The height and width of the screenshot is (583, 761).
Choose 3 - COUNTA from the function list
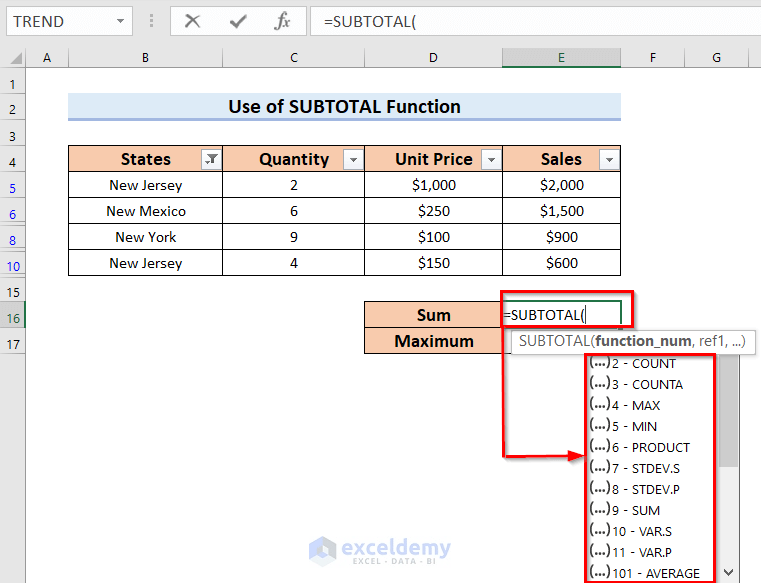(650, 384)
